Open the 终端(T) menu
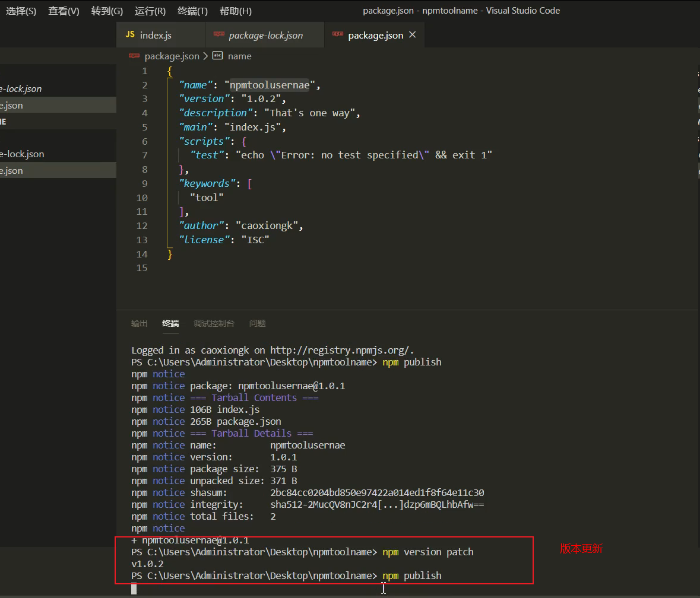The width and height of the screenshot is (700, 598). (x=192, y=11)
